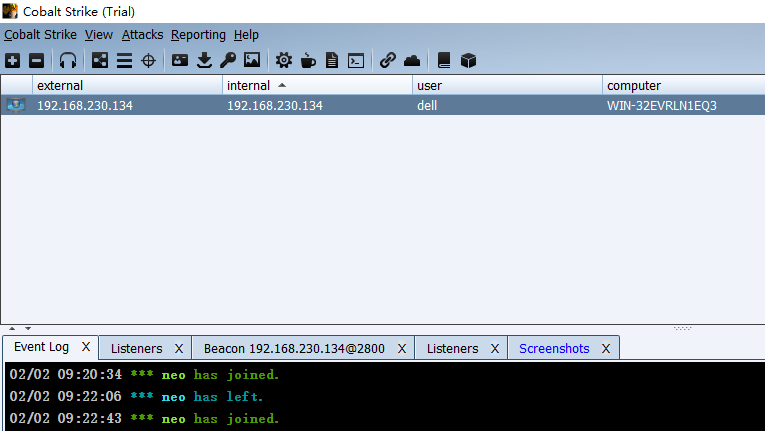Open screenshots view with picture icon

252,61
